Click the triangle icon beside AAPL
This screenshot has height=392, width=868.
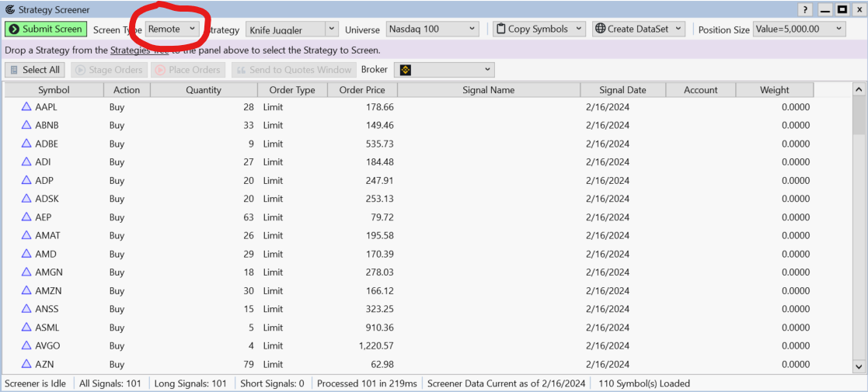point(26,107)
